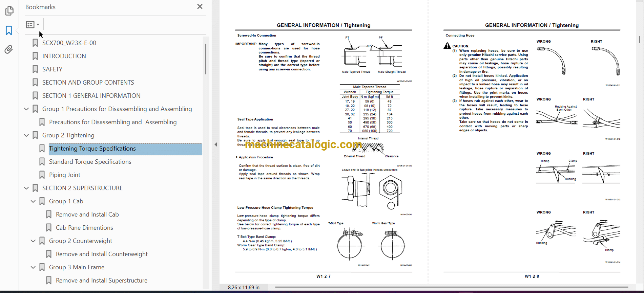Click the Seal Tape Application heading
This screenshot has height=293, width=644.
[255, 119]
